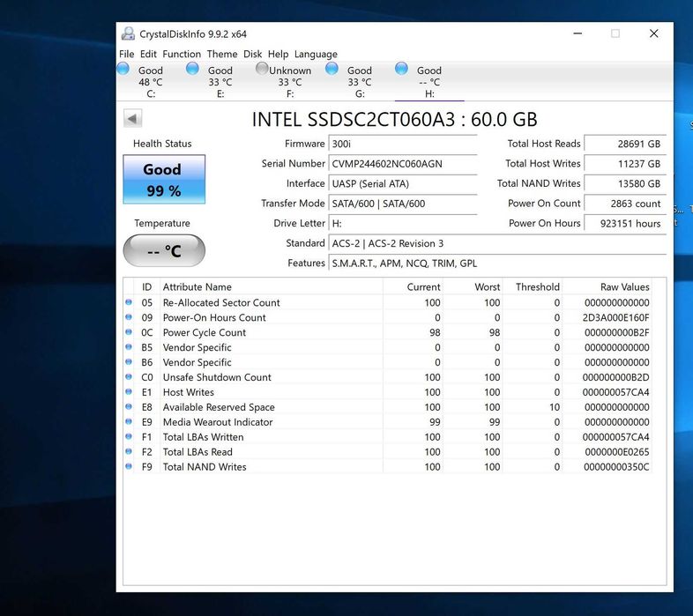
Task: Open the Help menu
Action: click(278, 54)
